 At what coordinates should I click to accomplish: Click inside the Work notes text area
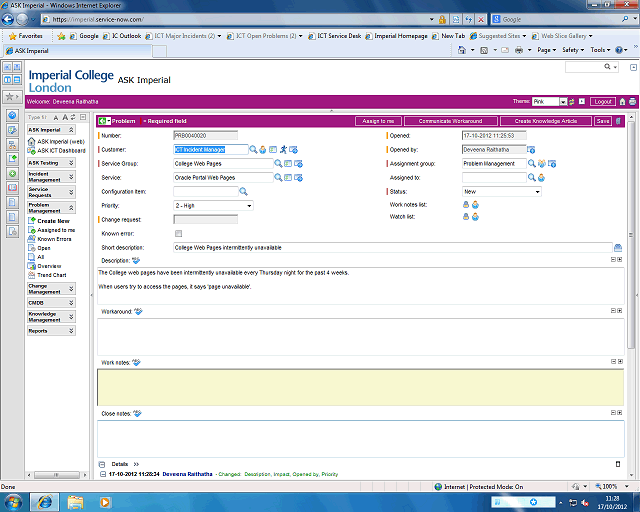[360, 386]
